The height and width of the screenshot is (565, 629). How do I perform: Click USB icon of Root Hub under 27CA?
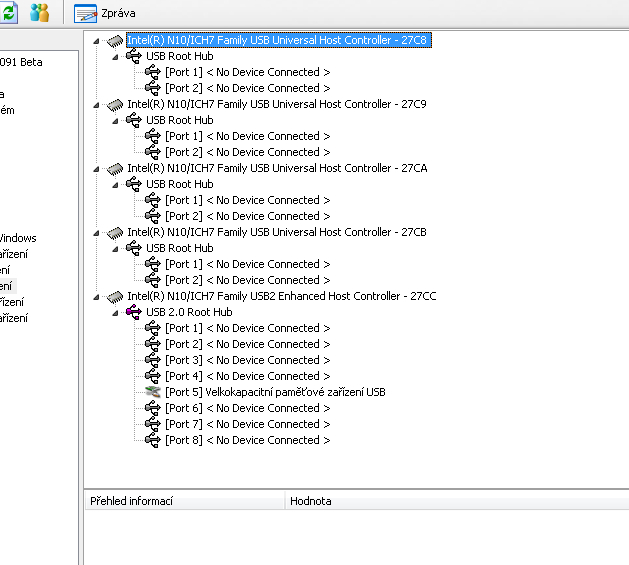tap(134, 184)
